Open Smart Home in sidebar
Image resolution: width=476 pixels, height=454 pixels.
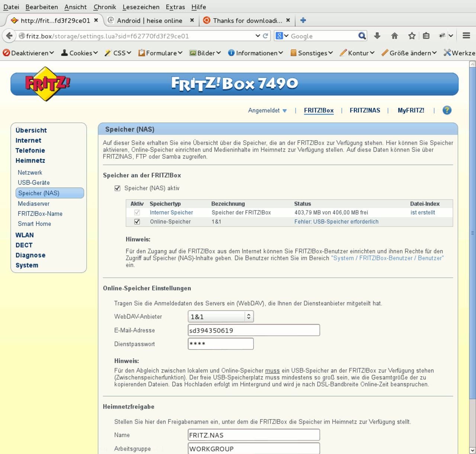pos(35,224)
